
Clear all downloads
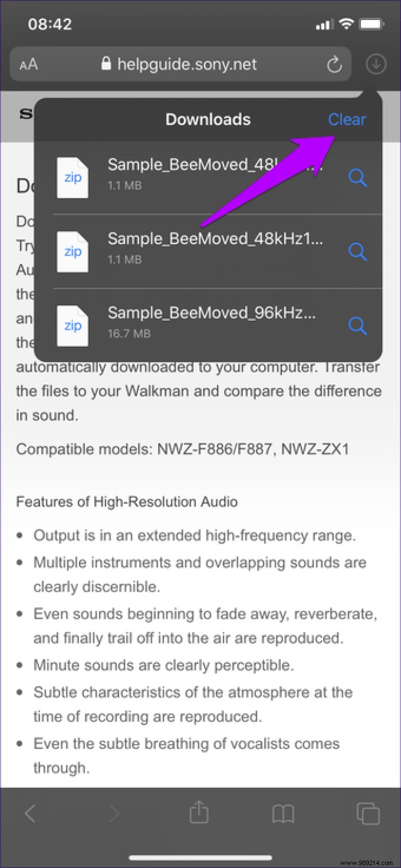point(347,119)
